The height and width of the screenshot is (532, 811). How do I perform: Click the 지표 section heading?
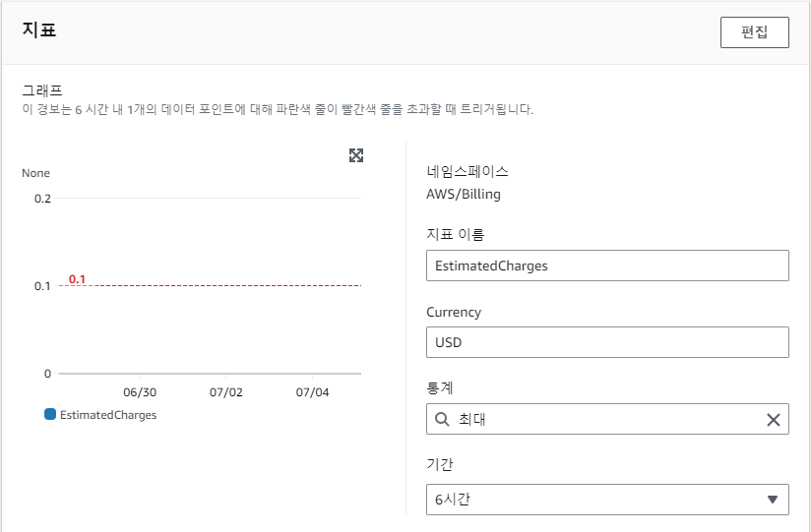38,30
